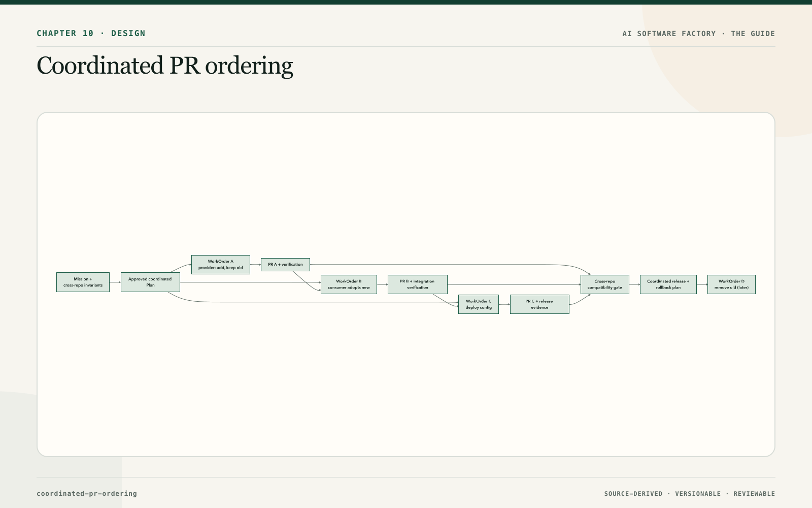Select the 'Approved coordinated Plan' node
The image size is (812, 508).
point(150,282)
